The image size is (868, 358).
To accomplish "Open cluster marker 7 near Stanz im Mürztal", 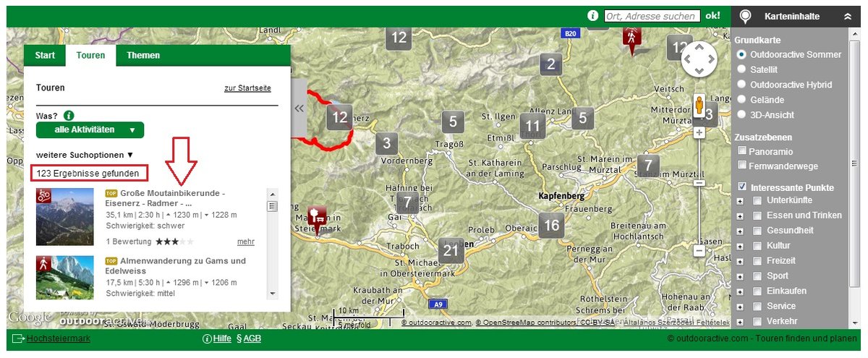I will (x=649, y=164).
